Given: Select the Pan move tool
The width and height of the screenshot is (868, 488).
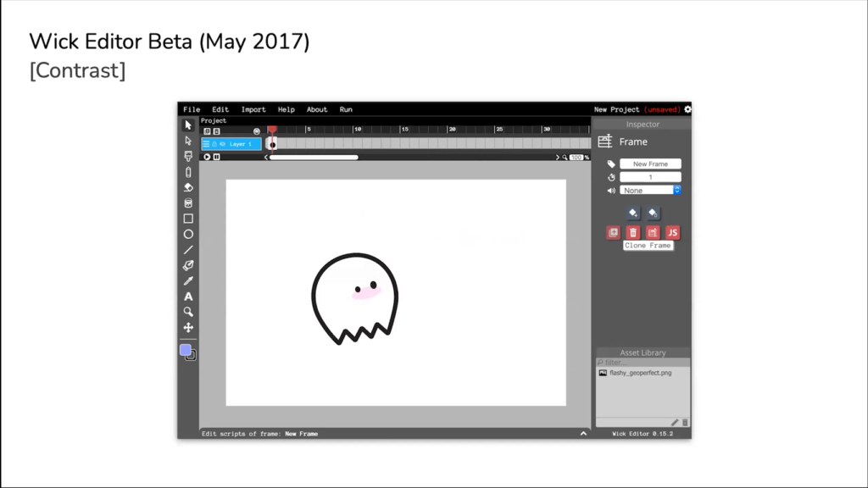Looking at the screenshot, I should pos(188,327).
